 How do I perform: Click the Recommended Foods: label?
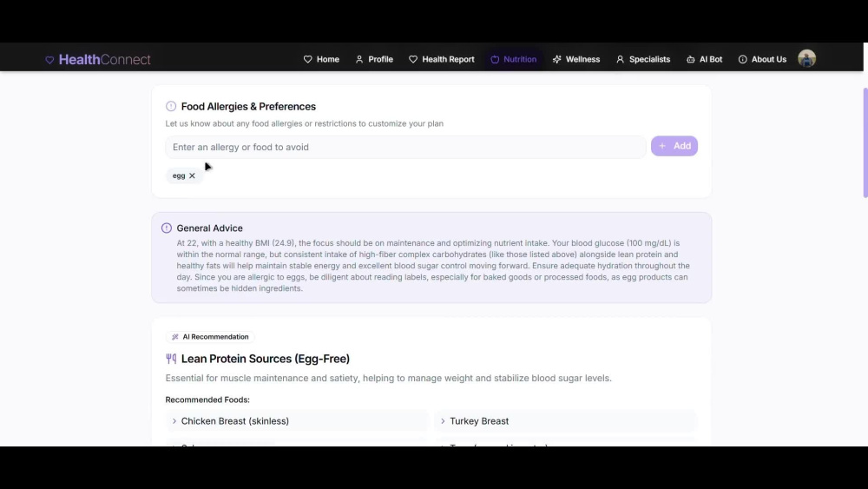tap(207, 400)
